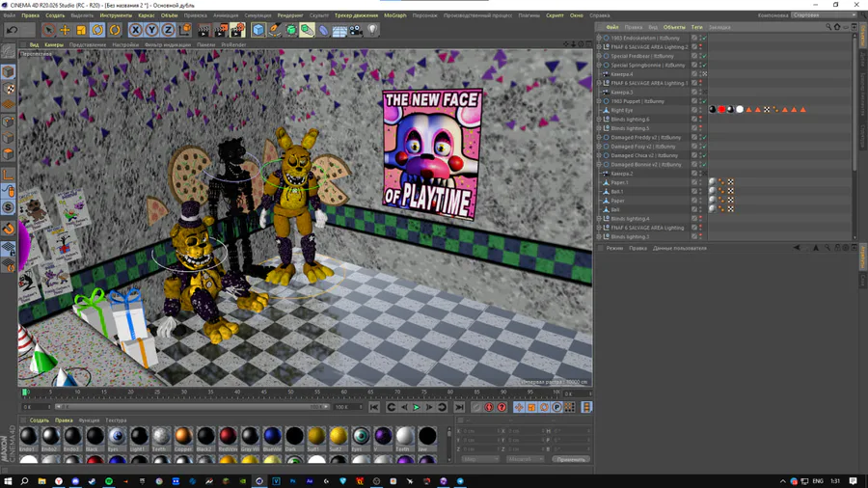Screen dimensions: 868x488
Task: Open the spline pen tool
Action: coord(275,30)
